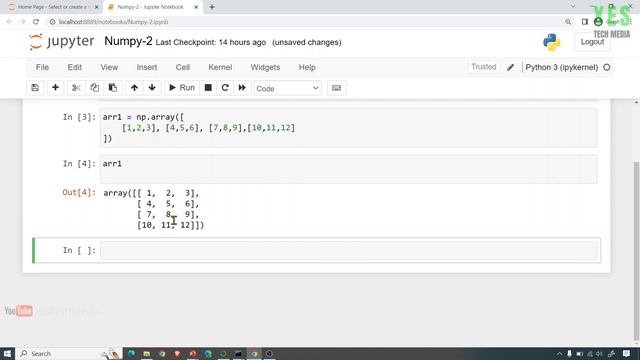Open the cell type Code dropdown

[287, 88]
